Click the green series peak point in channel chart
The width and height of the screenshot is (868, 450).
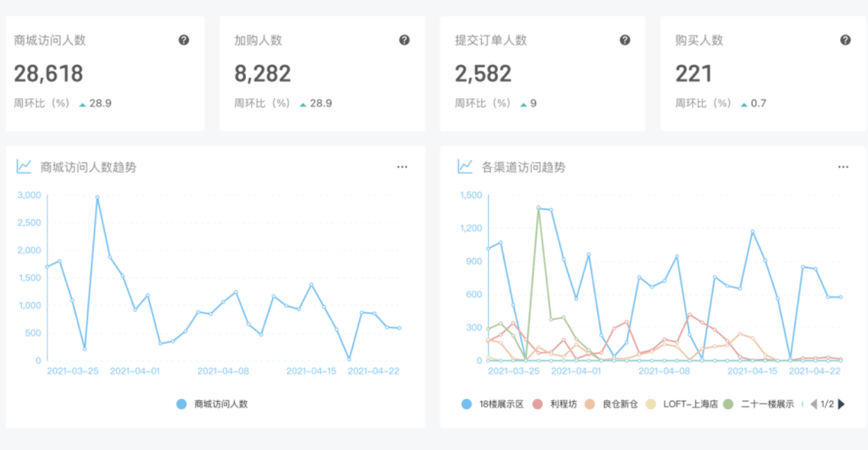[538, 209]
